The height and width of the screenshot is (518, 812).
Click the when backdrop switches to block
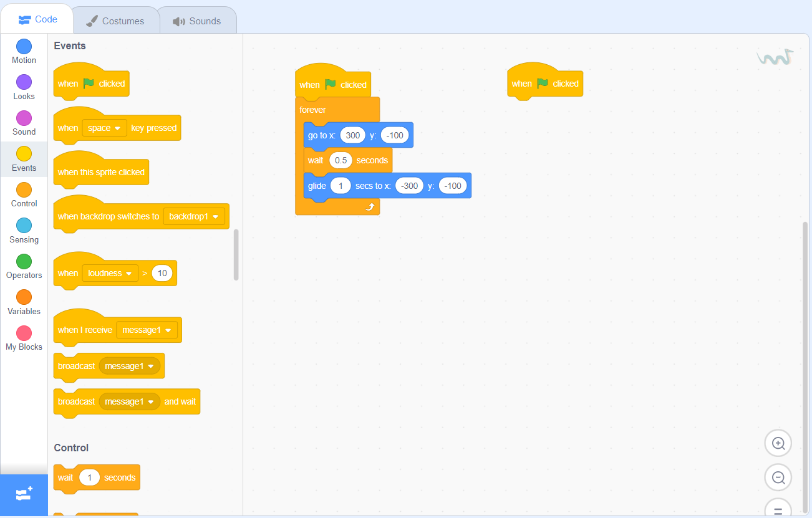coord(142,215)
